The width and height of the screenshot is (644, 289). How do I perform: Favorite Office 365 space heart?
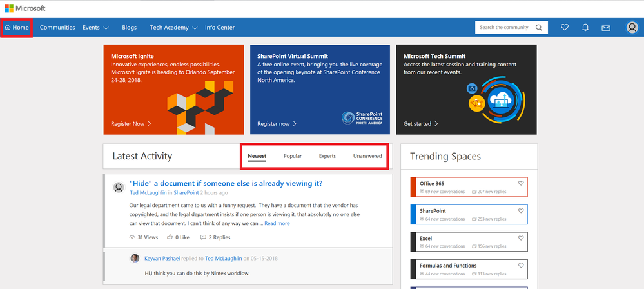pyautogui.click(x=521, y=183)
